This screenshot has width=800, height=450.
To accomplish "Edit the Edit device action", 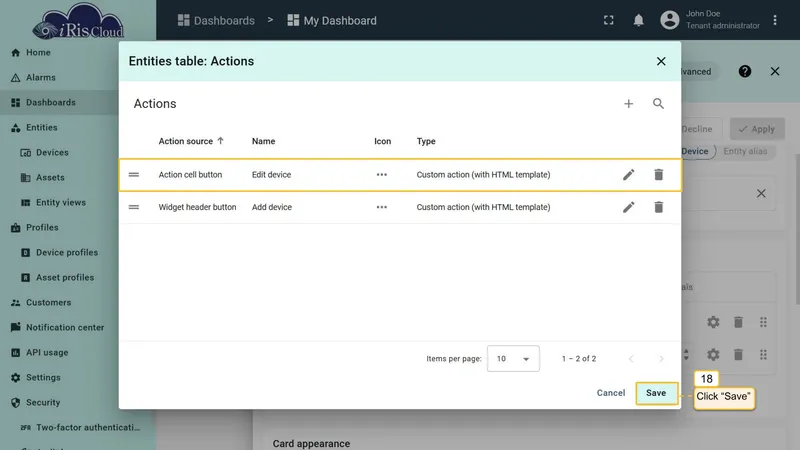I will pyautogui.click(x=629, y=174).
